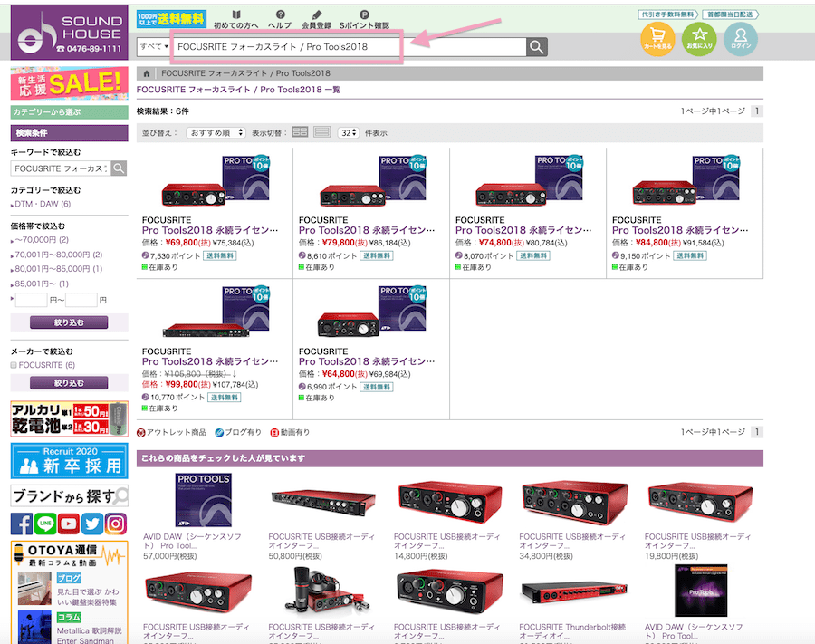The height and width of the screenshot is (644, 815).
Task: Switch to grid view display icon
Action: pyautogui.click(x=300, y=132)
